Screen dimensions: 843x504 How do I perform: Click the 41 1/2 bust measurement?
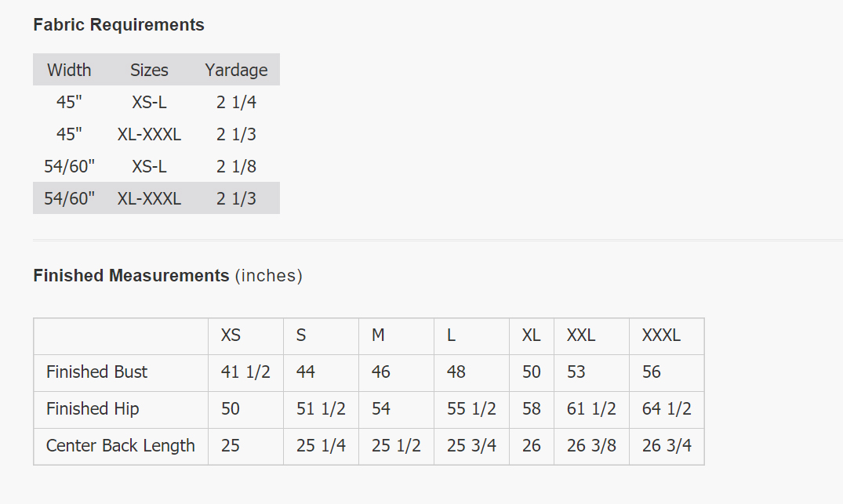[245, 372]
